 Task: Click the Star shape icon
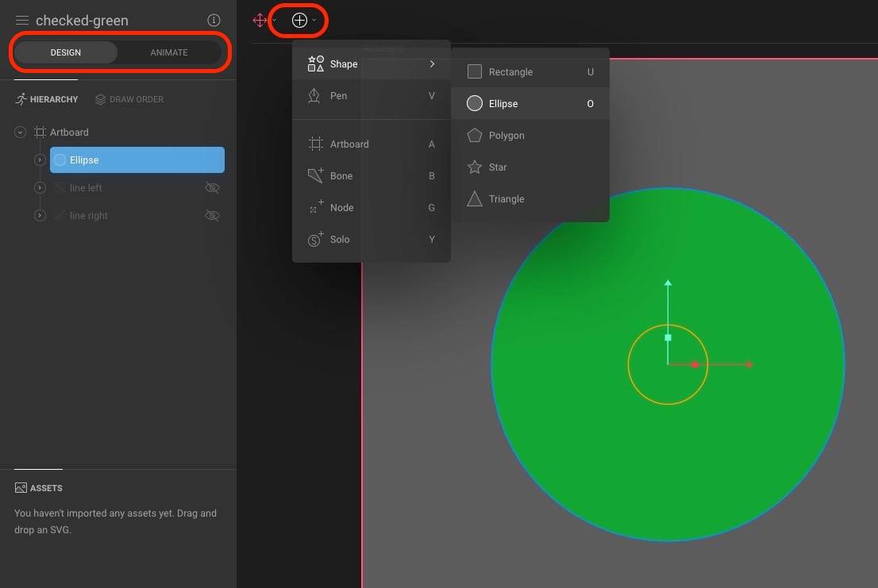coord(474,167)
